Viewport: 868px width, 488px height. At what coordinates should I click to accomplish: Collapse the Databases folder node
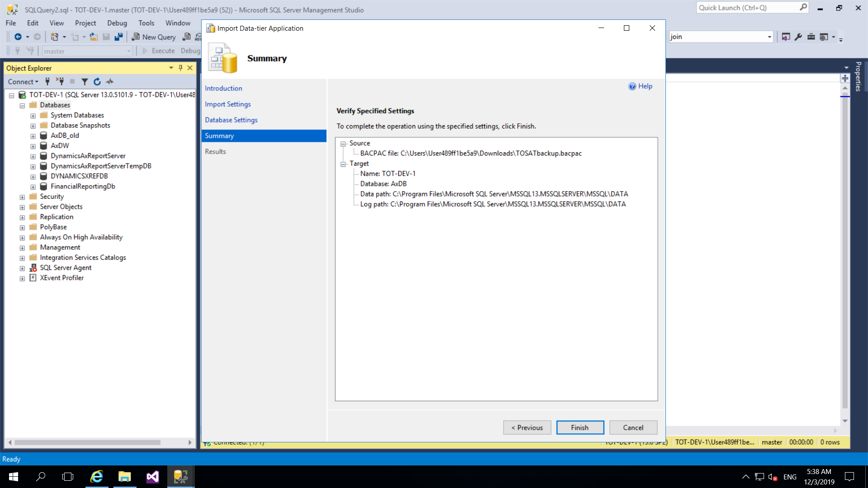[x=22, y=106]
